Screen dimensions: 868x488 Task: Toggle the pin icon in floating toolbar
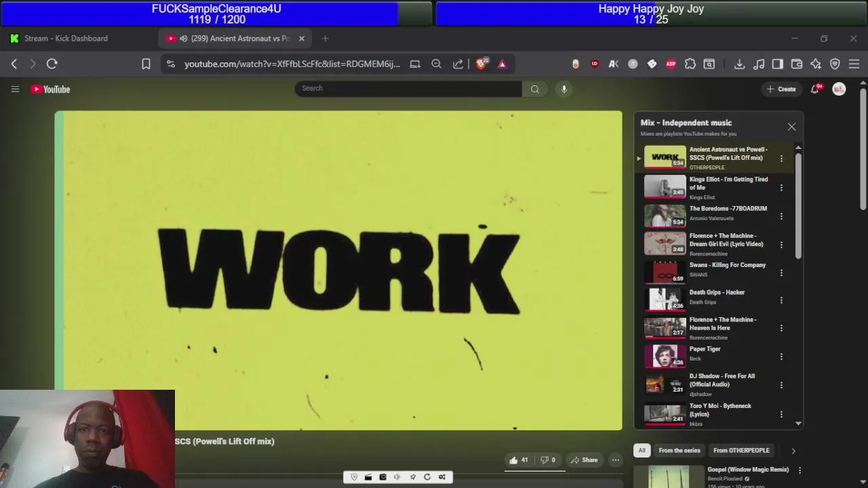pyautogui.click(x=412, y=477)
